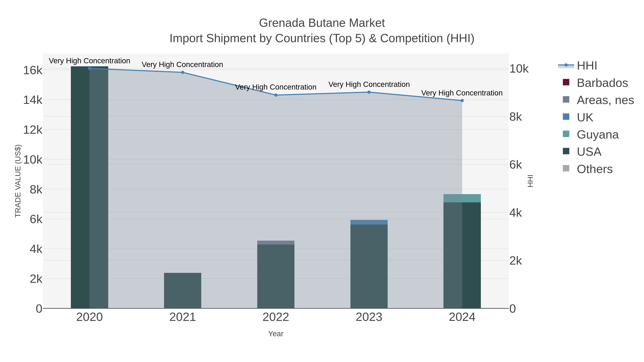Toggle the Barbados legend entry

coord(595,83)
